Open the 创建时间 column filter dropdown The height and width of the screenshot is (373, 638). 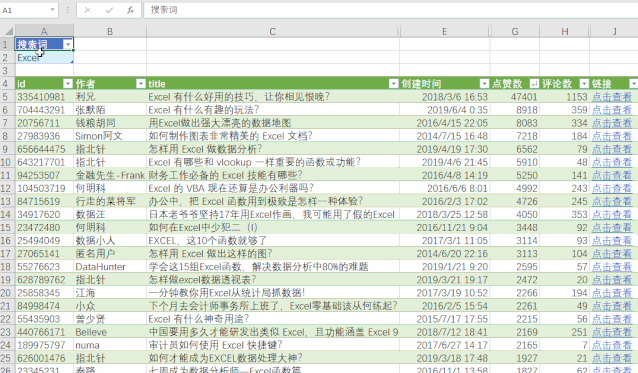click(x=484, y=83)
